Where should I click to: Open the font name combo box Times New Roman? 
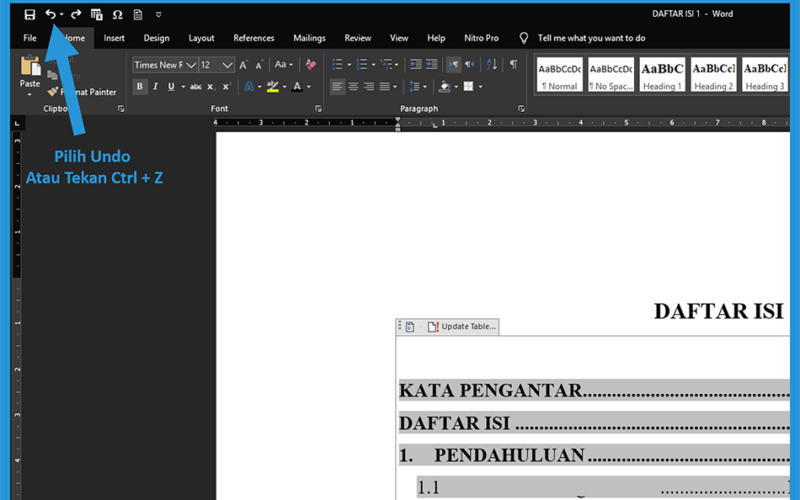165,65
